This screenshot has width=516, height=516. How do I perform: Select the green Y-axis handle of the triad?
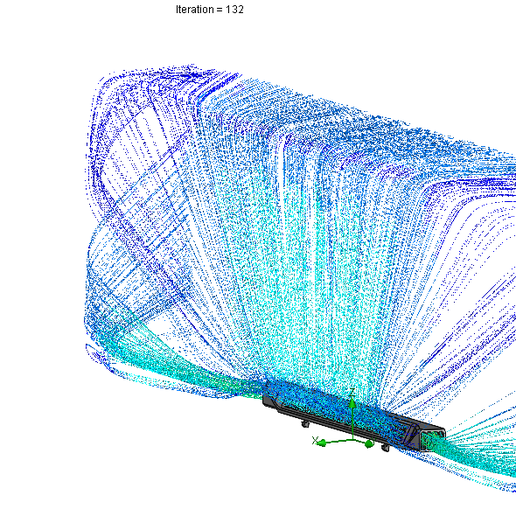click(x=369, y=444)
